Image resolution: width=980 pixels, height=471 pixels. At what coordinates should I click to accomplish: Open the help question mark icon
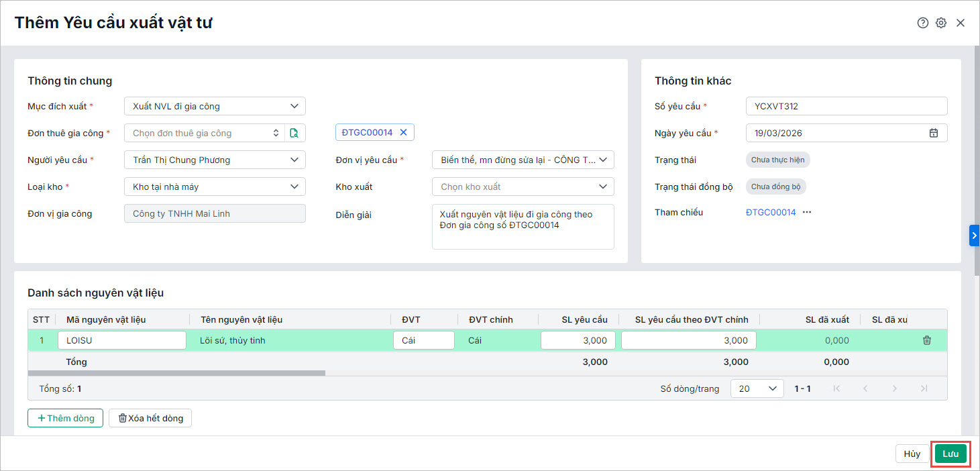[923, 23]
